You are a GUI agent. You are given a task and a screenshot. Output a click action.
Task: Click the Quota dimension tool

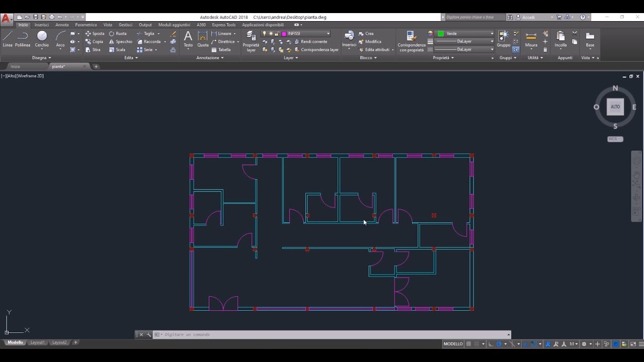pyautogui.click(x=203, y=39)
